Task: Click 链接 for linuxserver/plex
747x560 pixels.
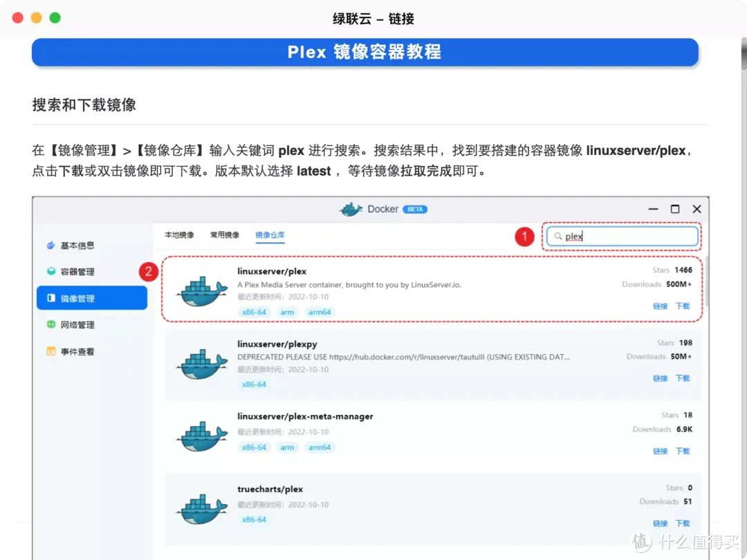Action: click(x=660, y=306)
